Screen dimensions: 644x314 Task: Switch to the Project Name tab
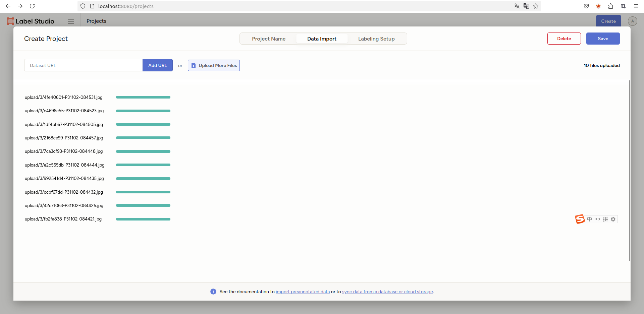[269, 39]
